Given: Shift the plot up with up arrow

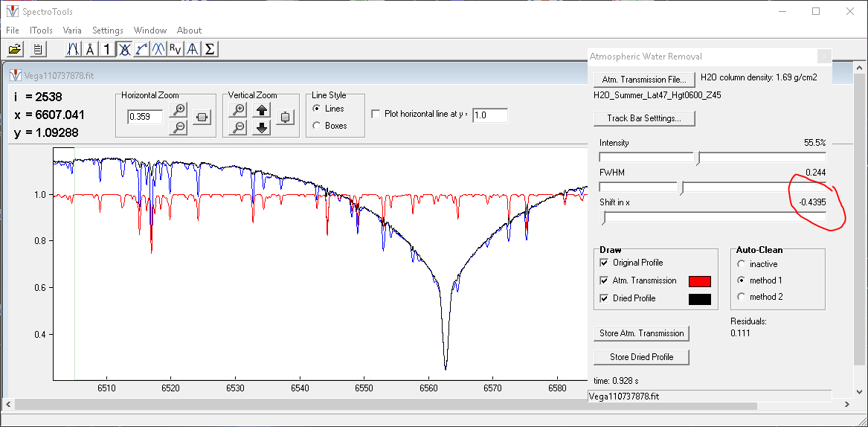Looking at the screenshot, I should pyautogui.click(x=262, y=110).
